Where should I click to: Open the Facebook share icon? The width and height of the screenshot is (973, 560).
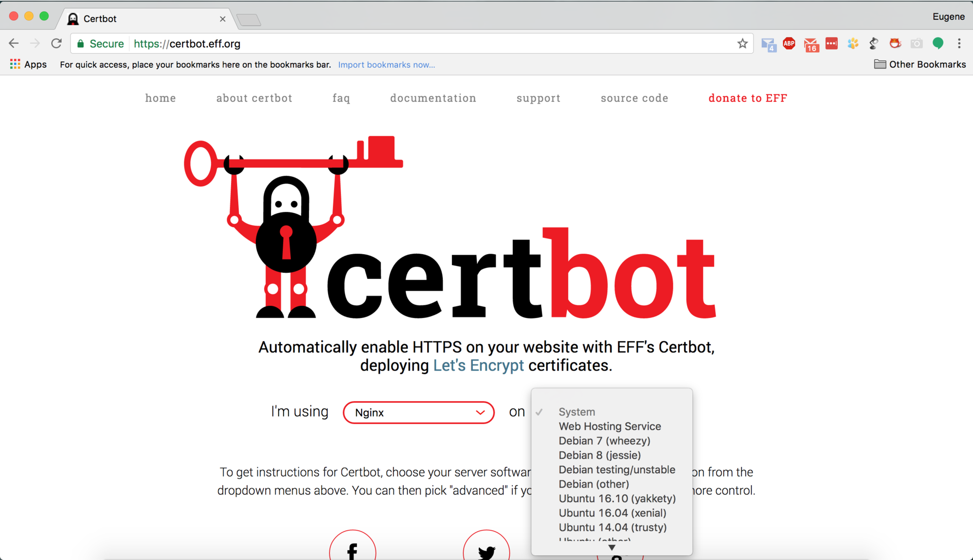pyautogui.click(x=352, y=549)
